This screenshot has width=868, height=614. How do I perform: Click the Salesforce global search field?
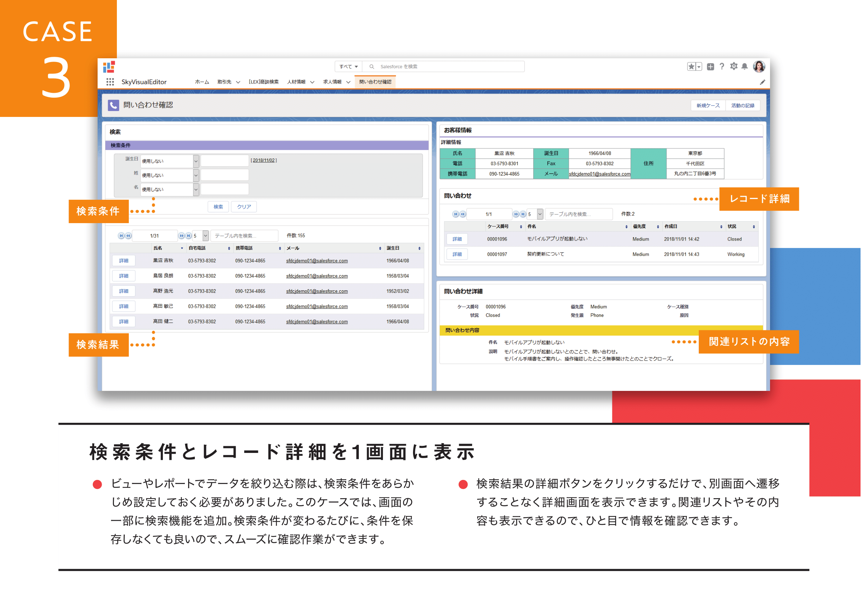pyautogui.click(x=443, y=66)
